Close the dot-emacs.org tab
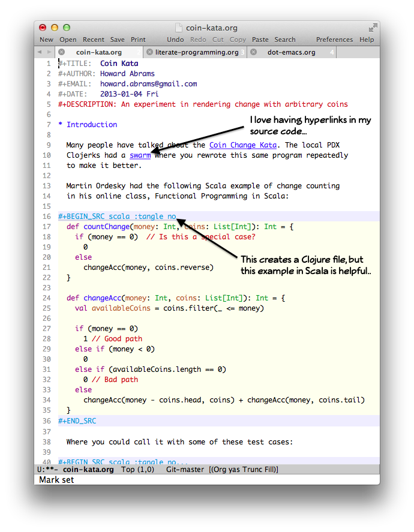The height and width of the screenshot is (532, 414). pyautogui.click(x=253, y=52)
